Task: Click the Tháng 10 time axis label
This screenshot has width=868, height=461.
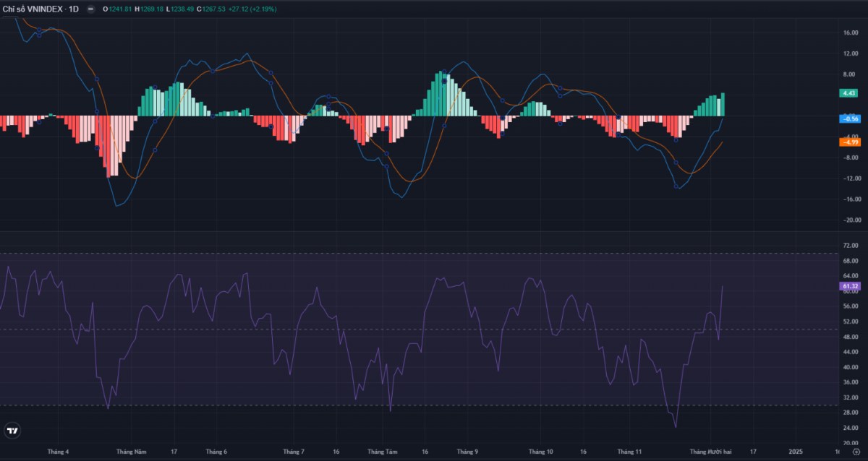Action: [x=540, y=452]
